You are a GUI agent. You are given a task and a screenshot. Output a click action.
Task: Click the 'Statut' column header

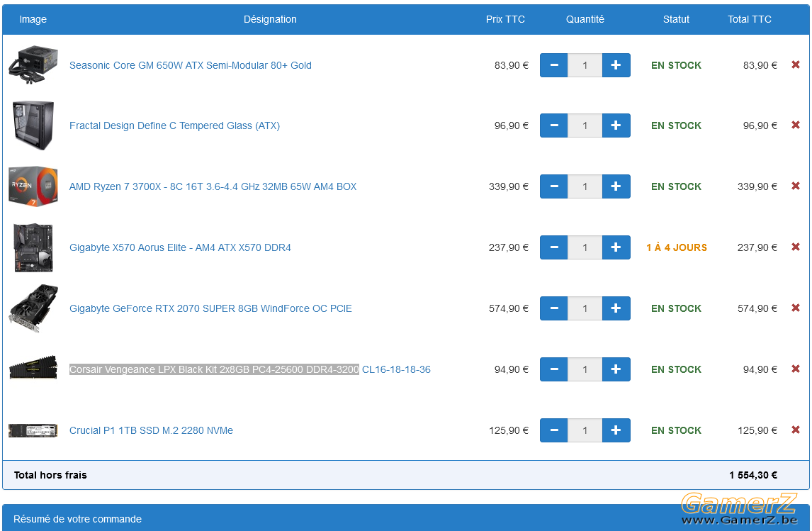676,19
